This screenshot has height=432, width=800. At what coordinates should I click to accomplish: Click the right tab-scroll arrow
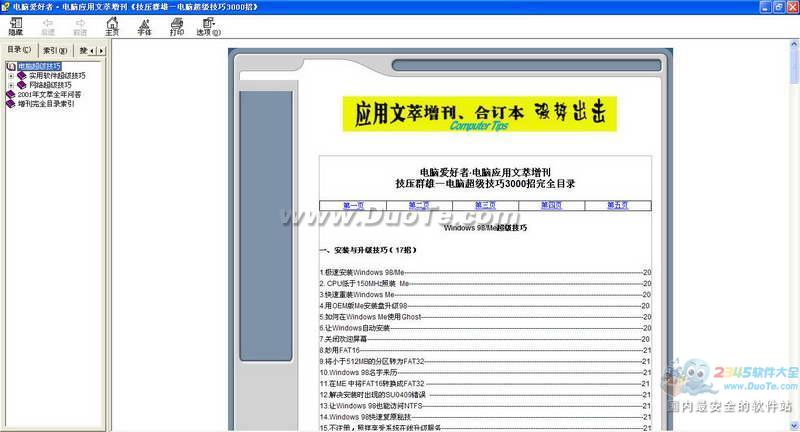pyautogui.click(x=101, y=51)
